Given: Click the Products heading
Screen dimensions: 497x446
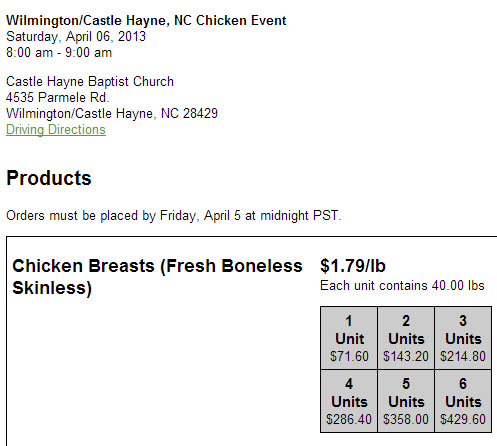Looking at the screenshot, I should point(49,178).
